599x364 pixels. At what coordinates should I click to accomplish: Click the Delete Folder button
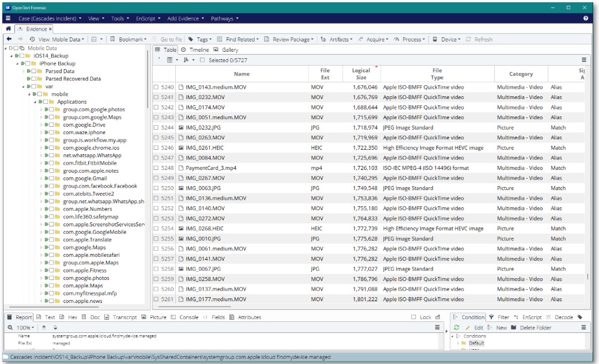click(535, 327)
